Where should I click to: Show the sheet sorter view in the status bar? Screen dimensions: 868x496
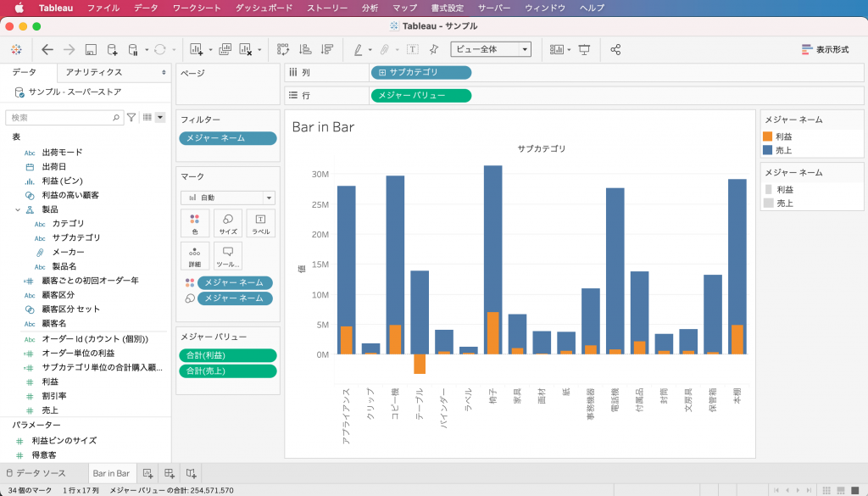tap(826, 490)
